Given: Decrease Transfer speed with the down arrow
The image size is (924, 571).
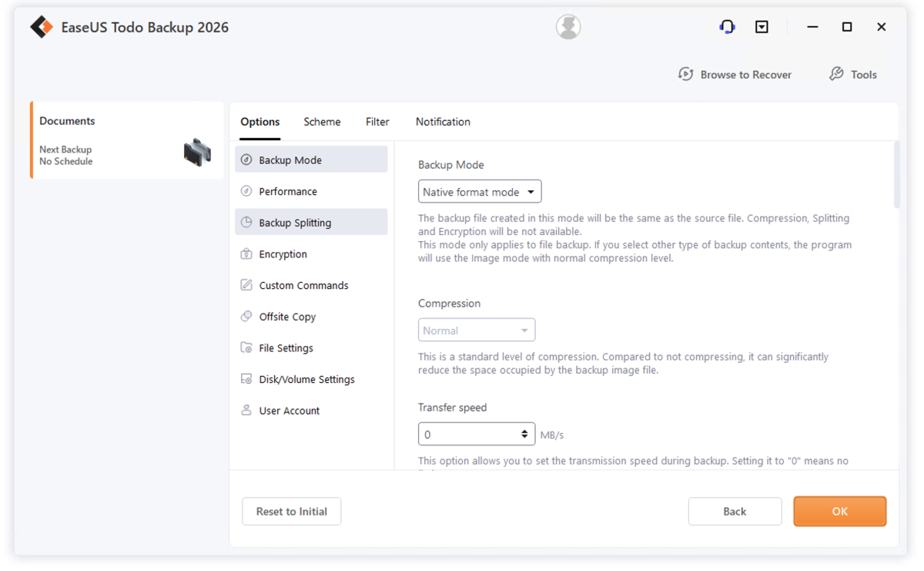Looking at the screenshot, I should coord(524,438).
